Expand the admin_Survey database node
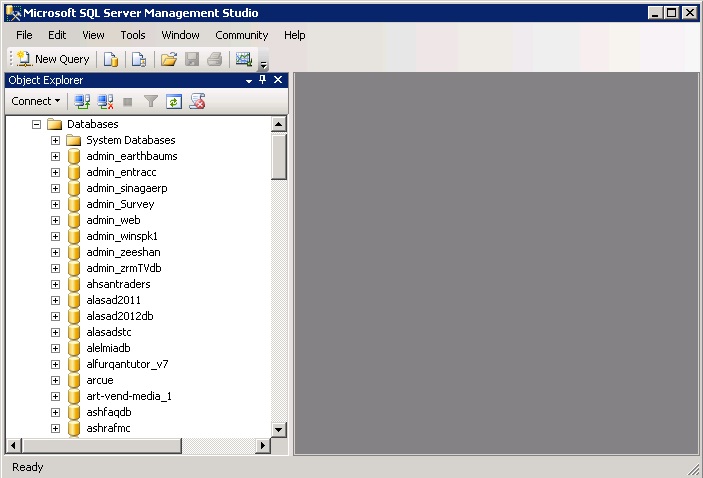The image size is (703, 478). pyautogui.click(x=55, y=204)
